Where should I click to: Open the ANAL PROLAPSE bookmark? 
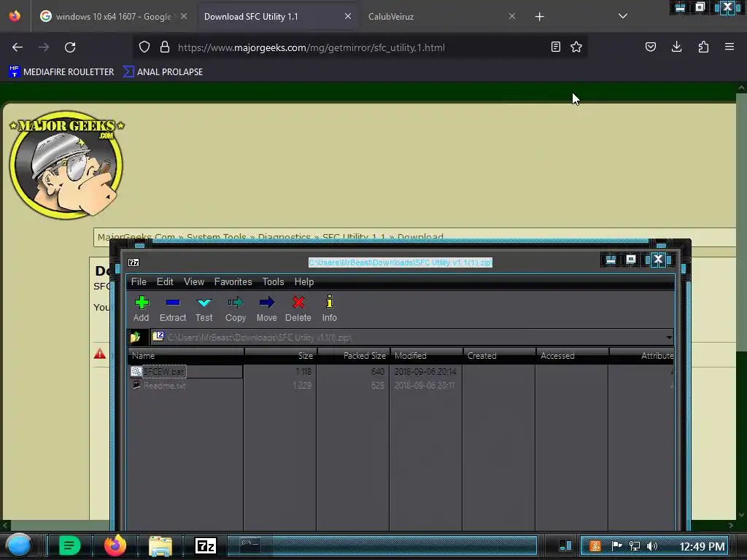(163, 72)
